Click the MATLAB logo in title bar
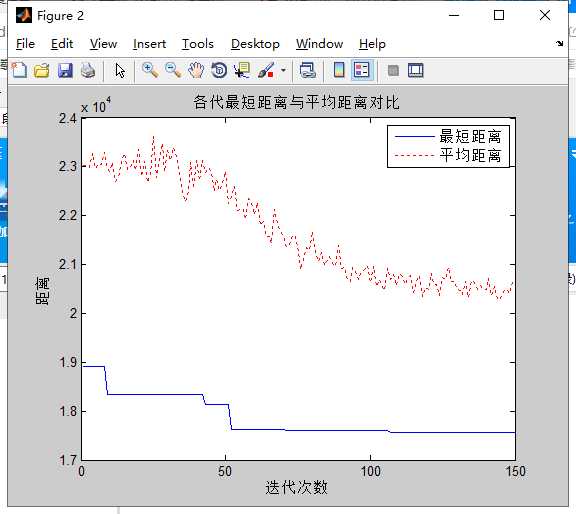 point(24,15)
